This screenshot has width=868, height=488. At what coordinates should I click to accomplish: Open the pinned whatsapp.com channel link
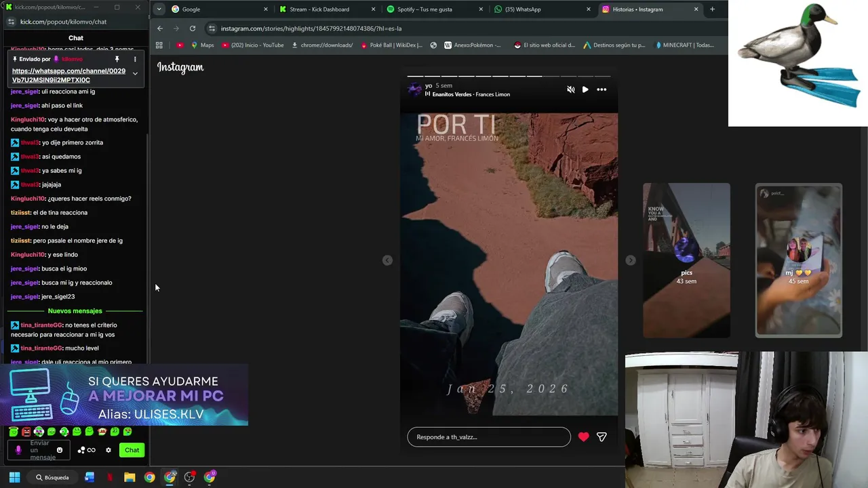point(68,75)
